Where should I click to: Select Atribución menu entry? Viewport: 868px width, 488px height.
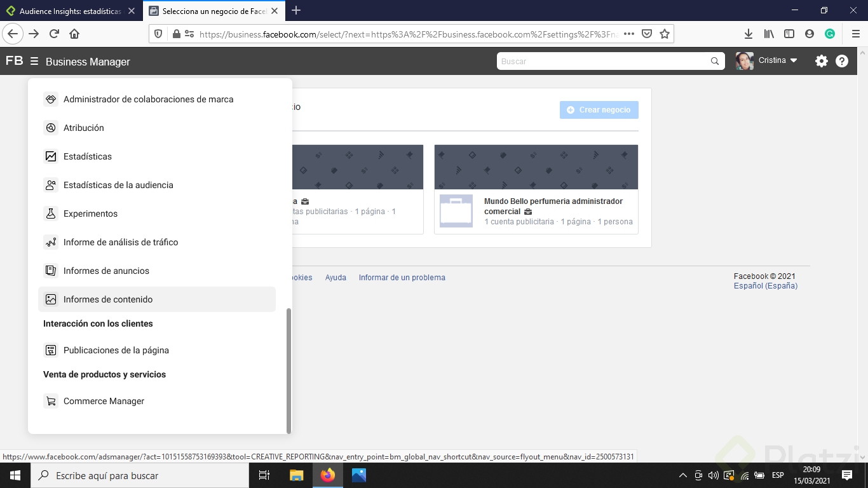[x=157, y=128]
